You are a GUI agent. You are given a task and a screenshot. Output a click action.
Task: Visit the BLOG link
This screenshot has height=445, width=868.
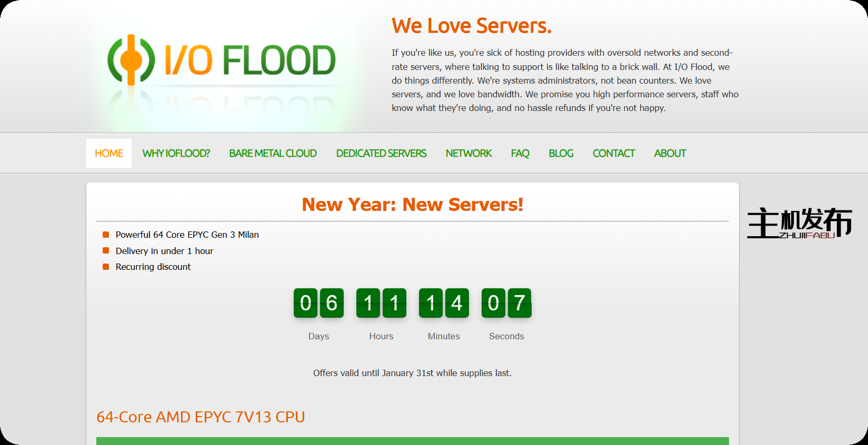561,153
